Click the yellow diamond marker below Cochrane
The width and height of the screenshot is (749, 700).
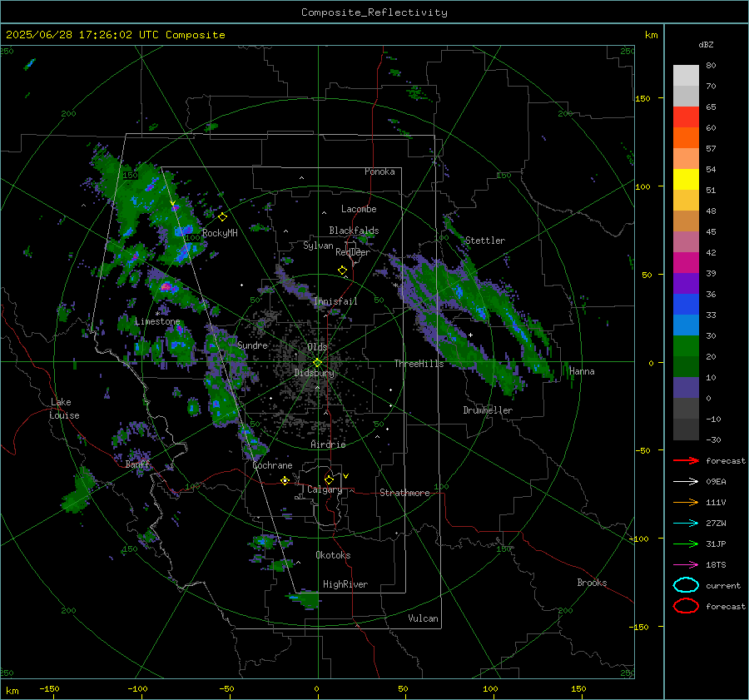pyautogui.click(x=285, y=480)
